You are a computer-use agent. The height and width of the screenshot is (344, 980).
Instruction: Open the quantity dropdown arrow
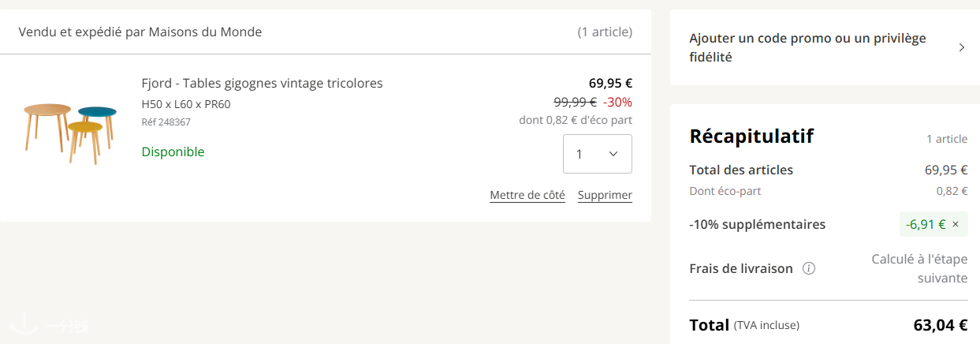(x=613, y=154)
